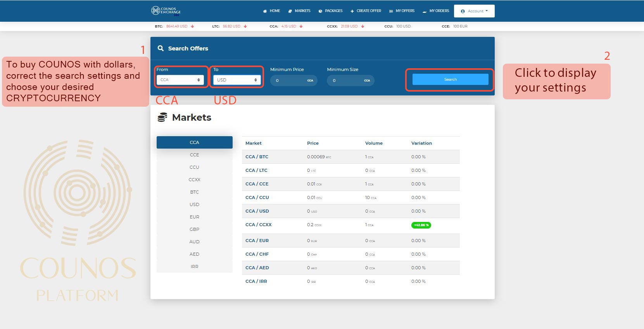Open the MY OFFERS nav item
Image resolution: width=644 pixels, height=329 pixels.
(402, 11)
